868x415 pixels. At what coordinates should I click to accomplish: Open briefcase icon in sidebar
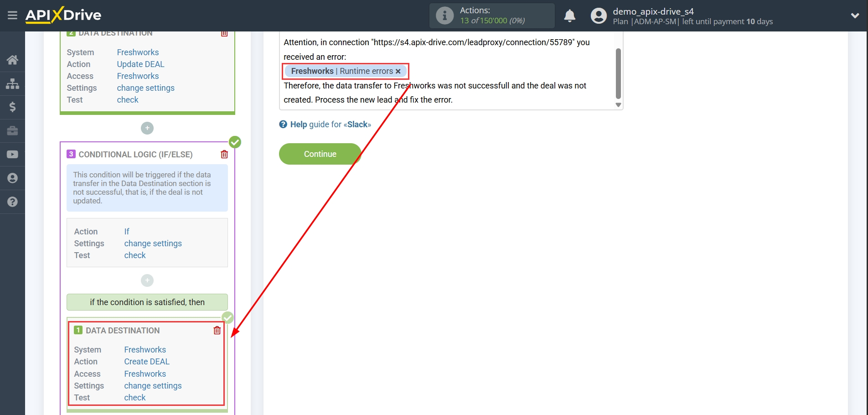click(12, 131)
